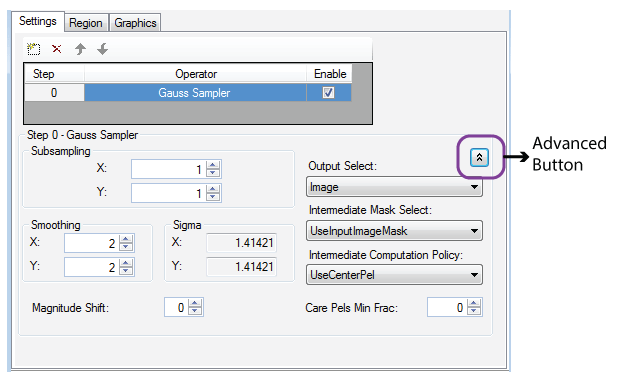619x379 pixels.
Task: Decrease the Subsampling X value
Action: pyautogui.click(x=213, y=173)
